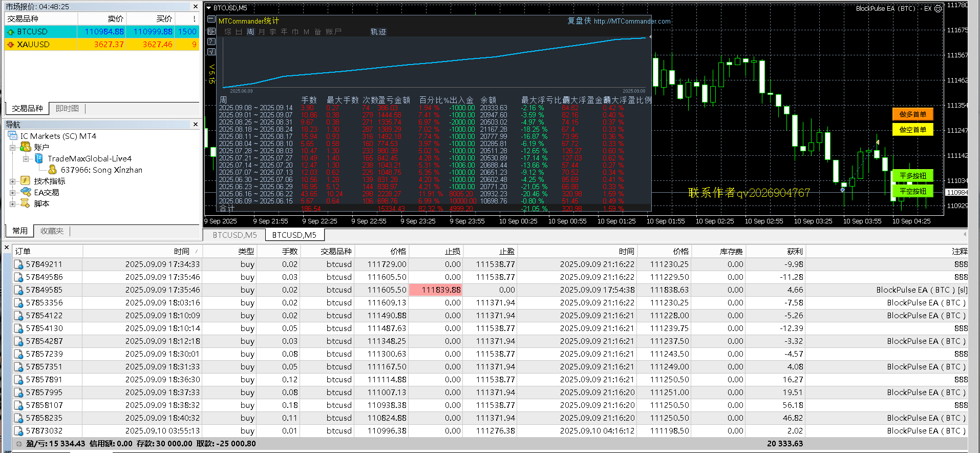The height and width of the screenshot is (453, 980).
Task: Expand the EA交易 tree node
Action: [x=12, y=193]
